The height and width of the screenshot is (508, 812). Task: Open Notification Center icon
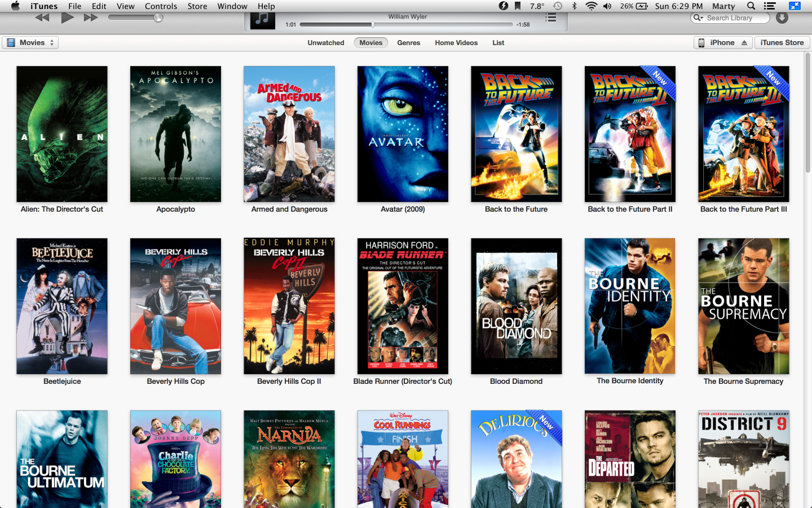coord(770,6)
